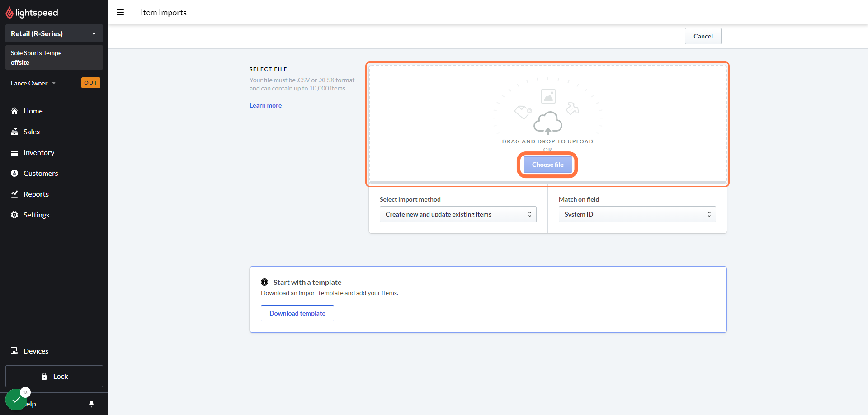Click the Download template button

[x=297, y=313]
